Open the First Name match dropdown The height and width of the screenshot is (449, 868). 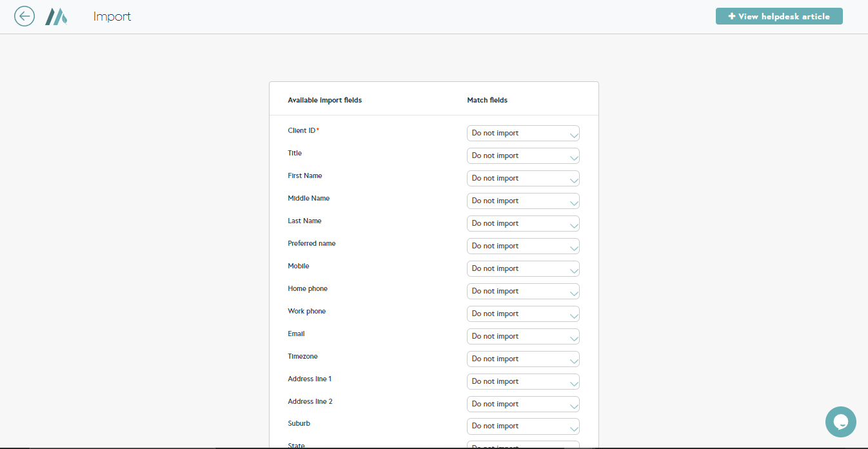pos(522,179)
